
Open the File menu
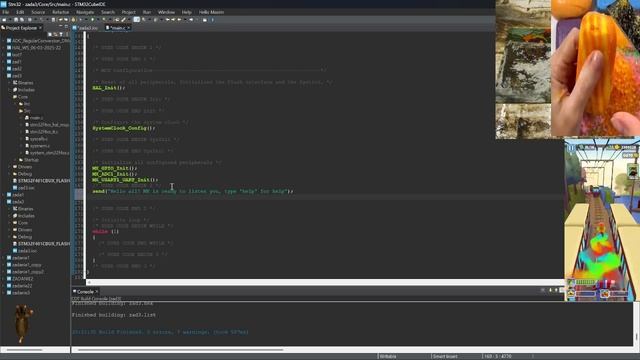tap(5, 12)
